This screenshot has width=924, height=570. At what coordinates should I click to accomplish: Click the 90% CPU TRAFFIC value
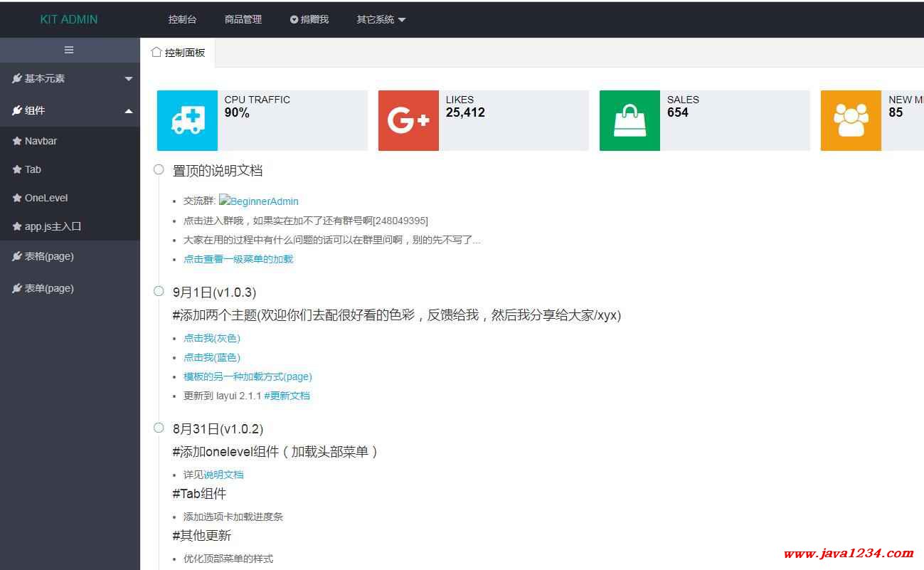pyautogui.click(x=237, y=112)
